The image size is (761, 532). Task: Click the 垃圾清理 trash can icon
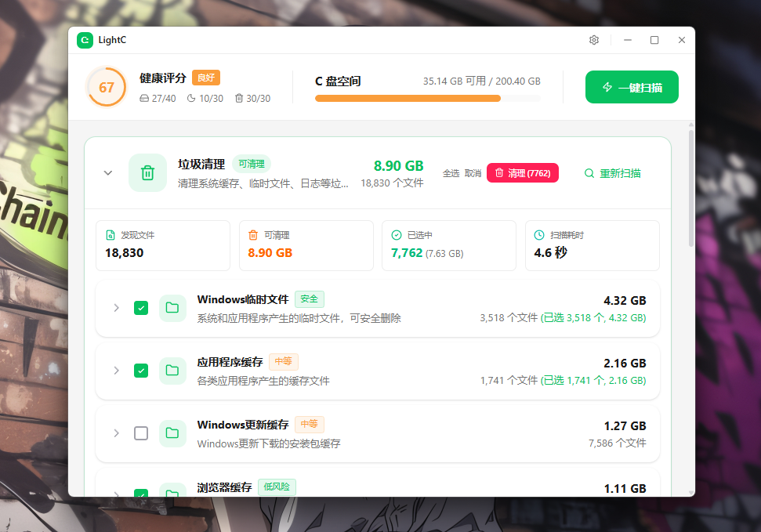[147, 173]
